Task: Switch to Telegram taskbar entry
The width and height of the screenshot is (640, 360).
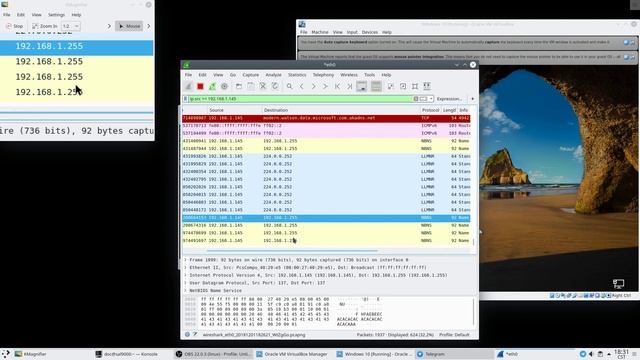Action: [454, 354]
